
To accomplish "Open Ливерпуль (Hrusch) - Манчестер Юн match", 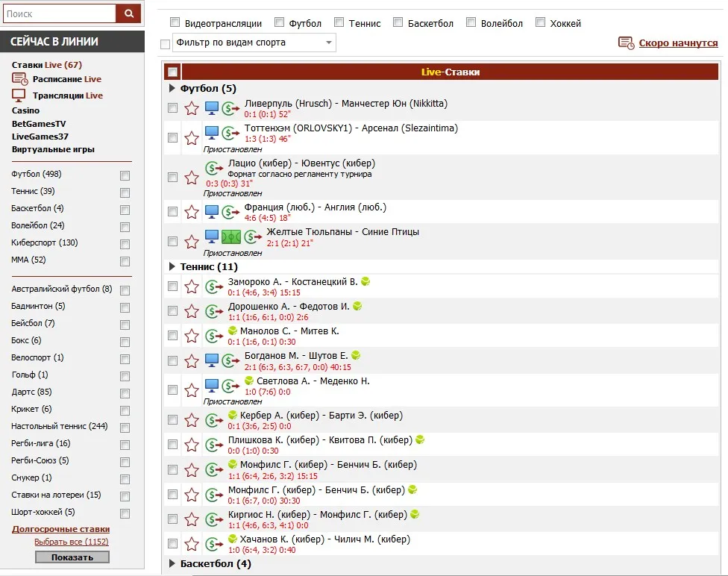I will (345, 103).
